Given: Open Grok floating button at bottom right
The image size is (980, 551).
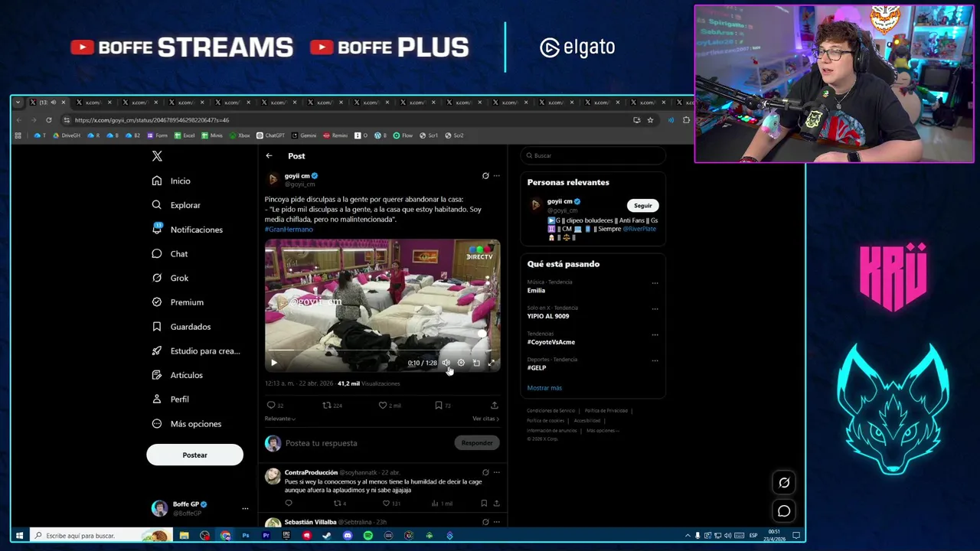Looking at the screenshot, I should pyautogui.click(x=784, y=483).
